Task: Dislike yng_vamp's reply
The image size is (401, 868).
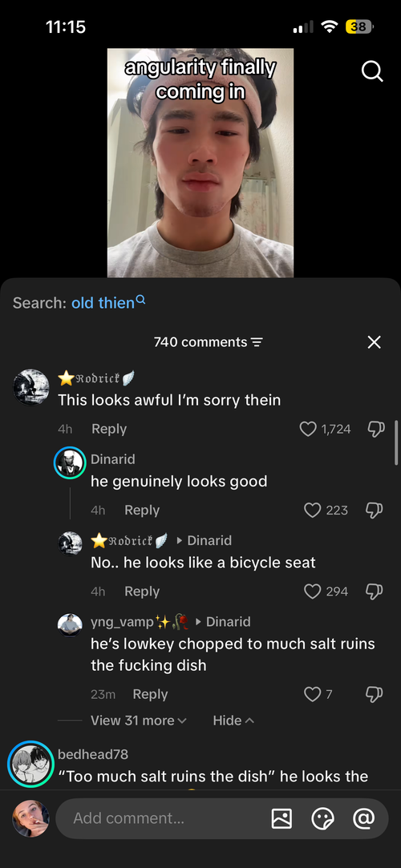Action: click(375, 694)
